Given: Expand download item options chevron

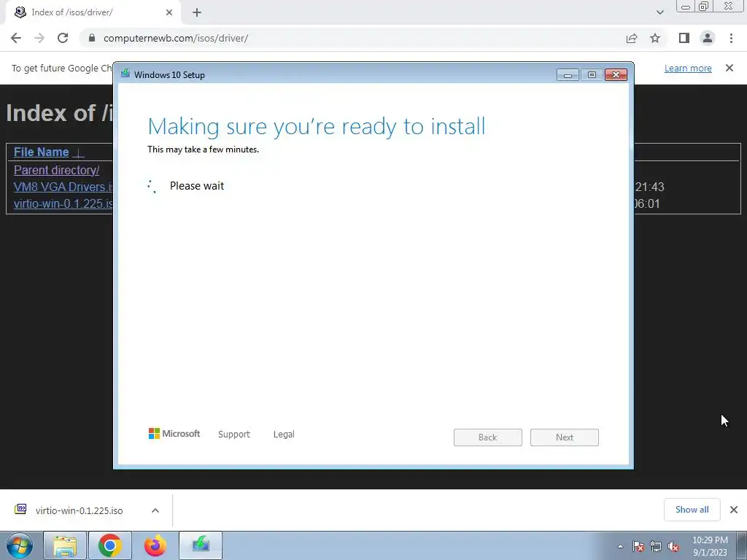Looking at the screenshot, I should point(155,510).
